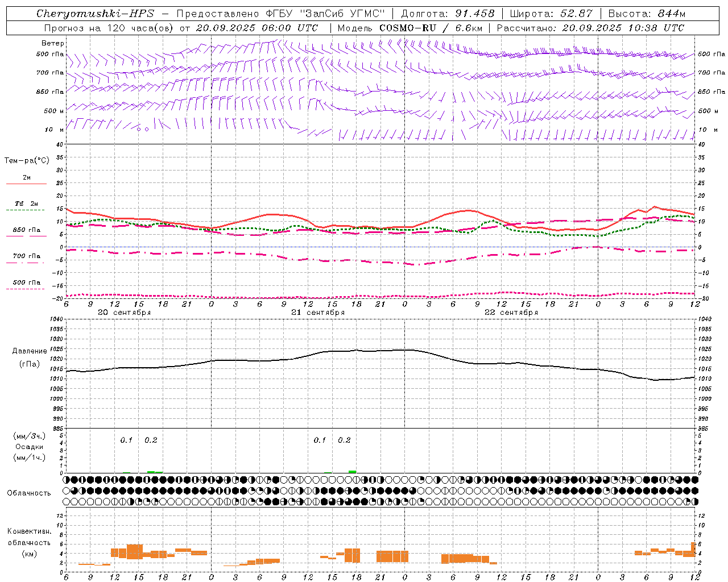728x582 pixels.
Task: Click the 2м temperature legend entry
Action: [x=27, y=178]
